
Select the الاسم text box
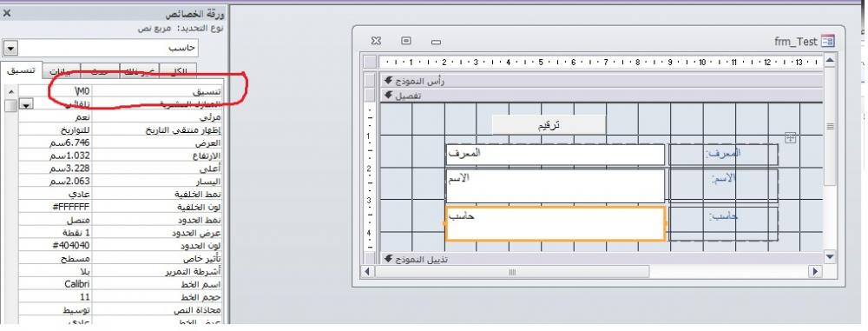click(555, 186)
